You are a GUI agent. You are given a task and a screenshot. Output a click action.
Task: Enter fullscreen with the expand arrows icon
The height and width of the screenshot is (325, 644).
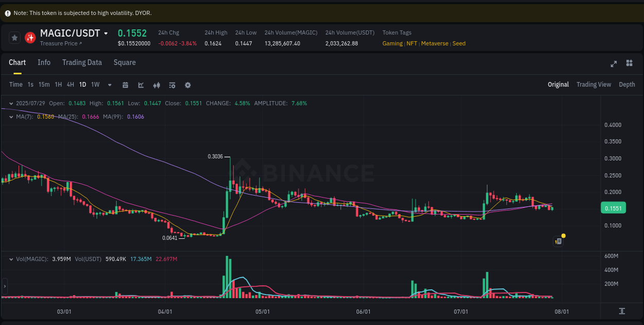614,64
